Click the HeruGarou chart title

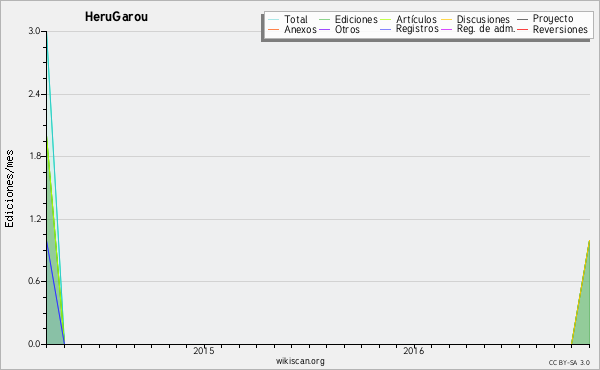tap(116, 17)
